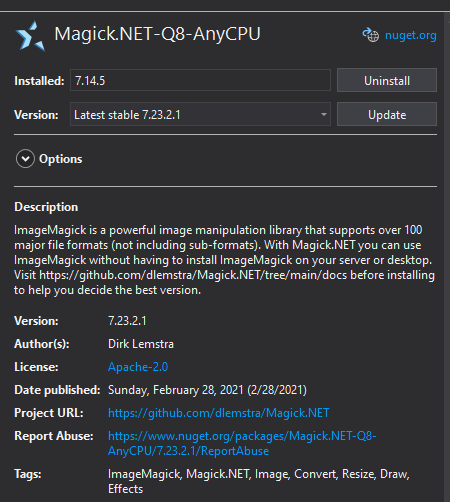Click the Tags list text
This screenshot has height=502, width=450.
coord(259,481)
